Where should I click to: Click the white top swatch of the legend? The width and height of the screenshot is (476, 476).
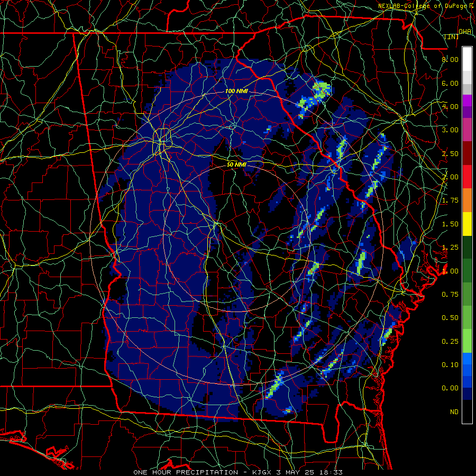point(467,59)
